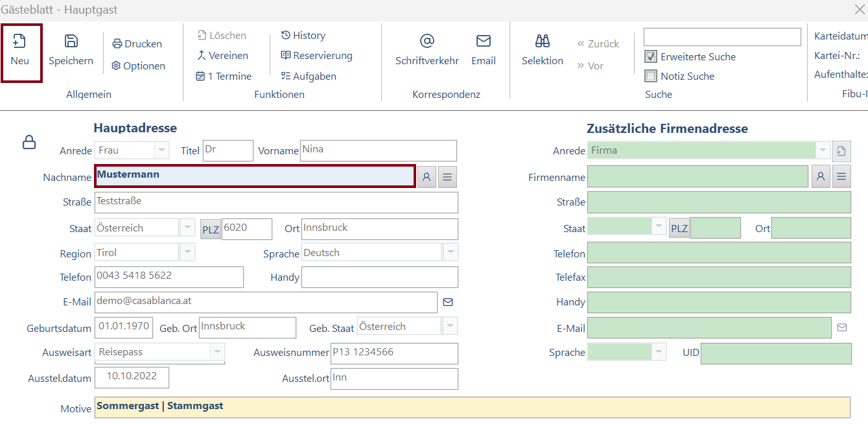Click the Drucken print button
The height and width of the screenshot is (424, 868).
point(137,44)
